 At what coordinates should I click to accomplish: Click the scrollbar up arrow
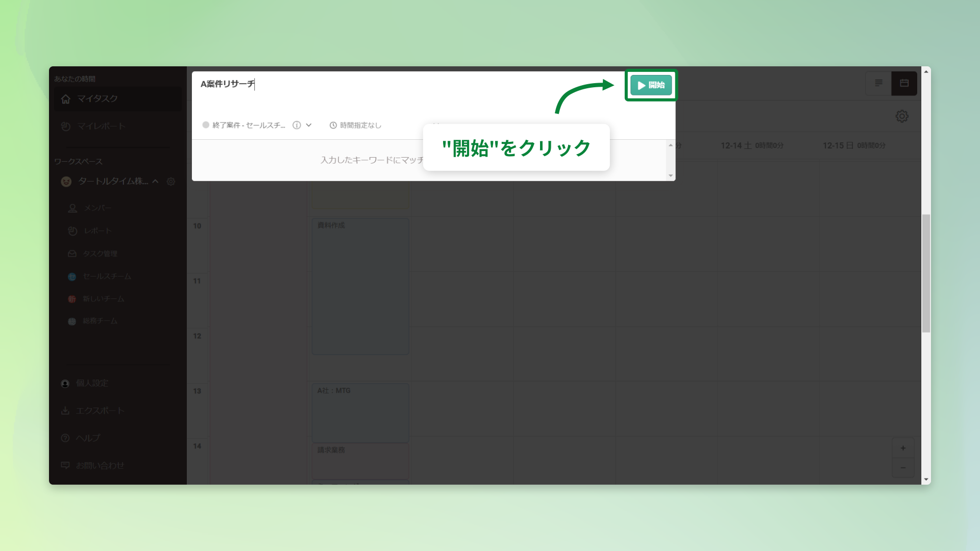click(925, 72)
